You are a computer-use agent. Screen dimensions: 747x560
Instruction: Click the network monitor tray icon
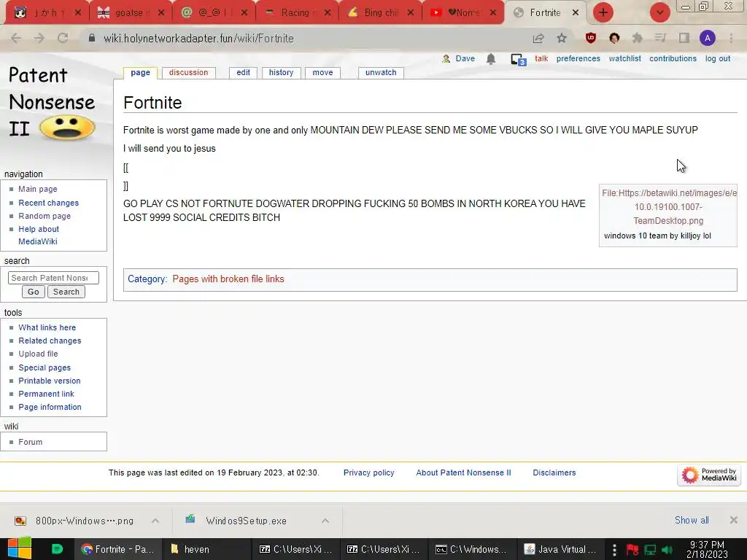650,550
